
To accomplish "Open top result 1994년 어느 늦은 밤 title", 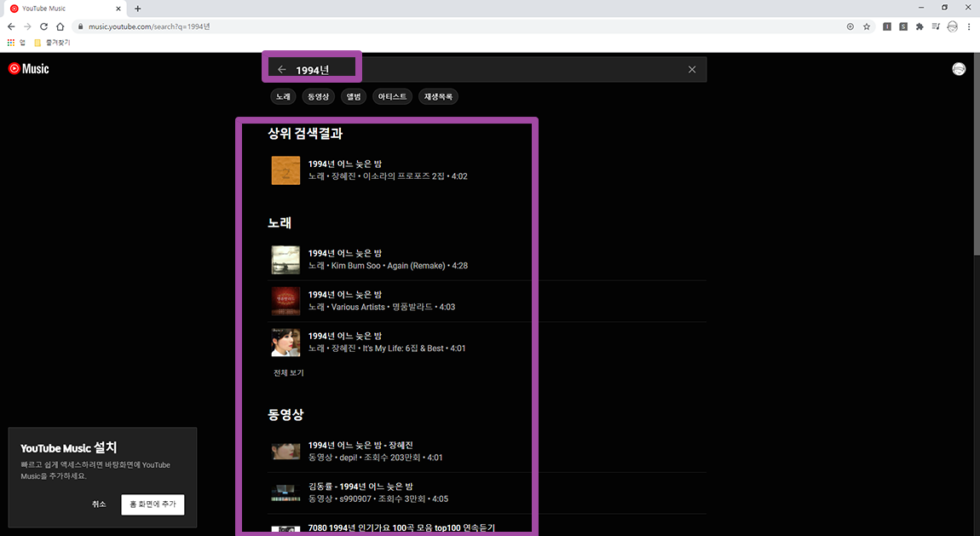I will point(344,164).
